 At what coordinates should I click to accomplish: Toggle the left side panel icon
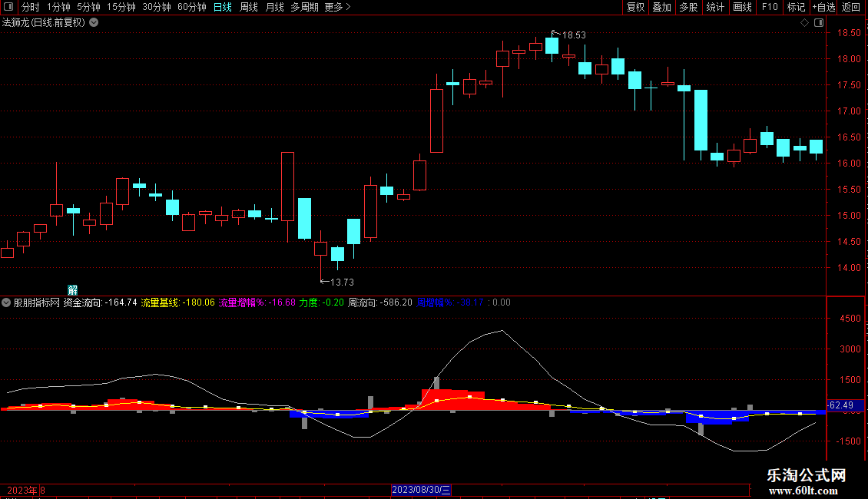(8, 7)
